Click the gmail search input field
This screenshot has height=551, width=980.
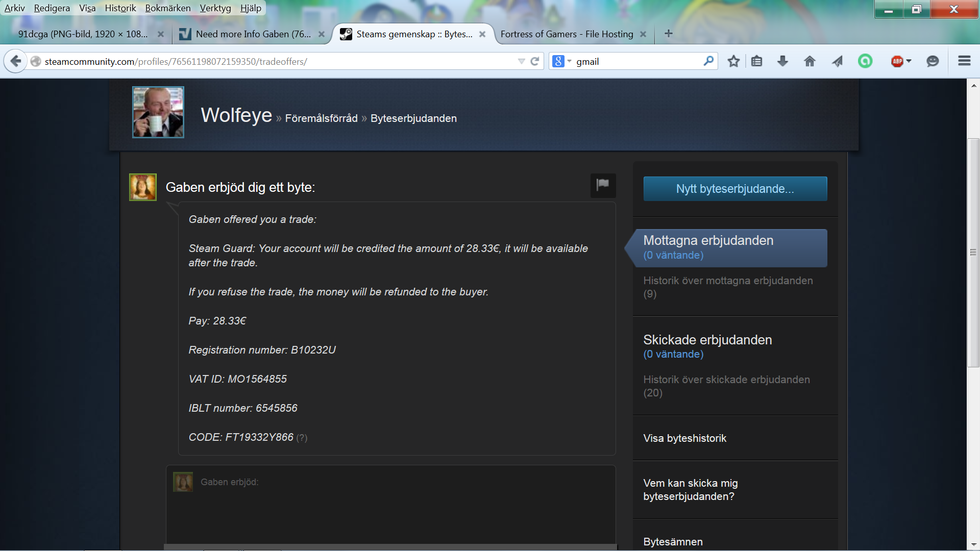pyautogui.click(x=638, y=61)
